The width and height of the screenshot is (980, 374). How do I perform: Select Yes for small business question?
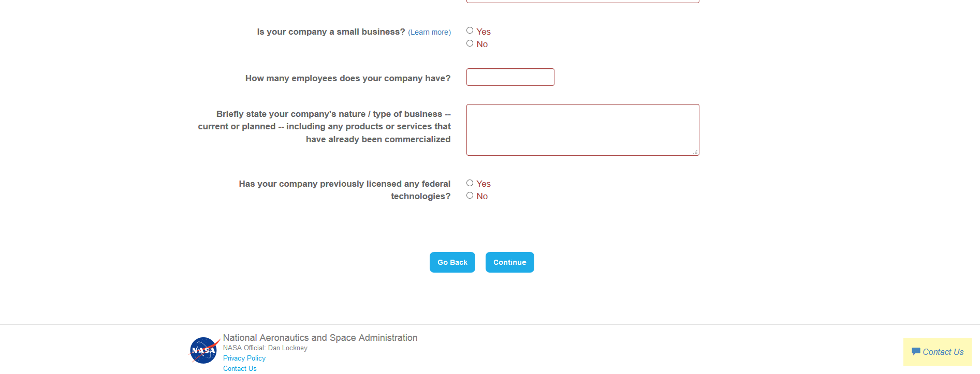470,31
